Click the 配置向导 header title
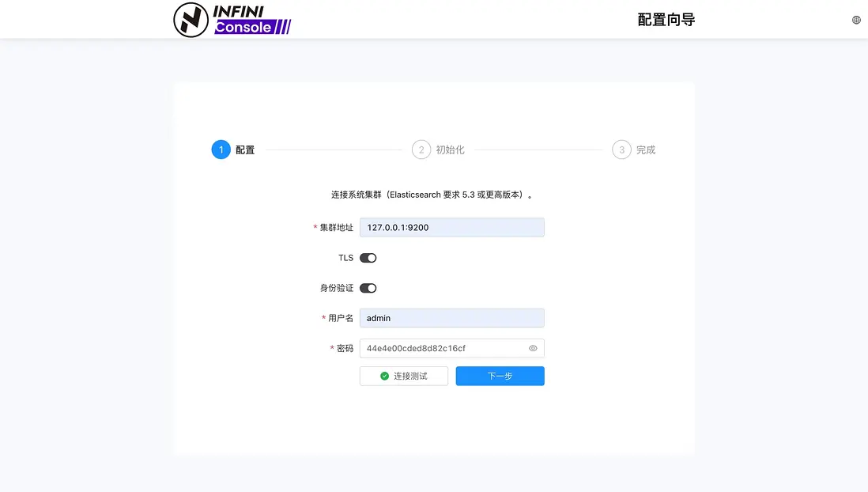The image size is (868, 492). 666,19
